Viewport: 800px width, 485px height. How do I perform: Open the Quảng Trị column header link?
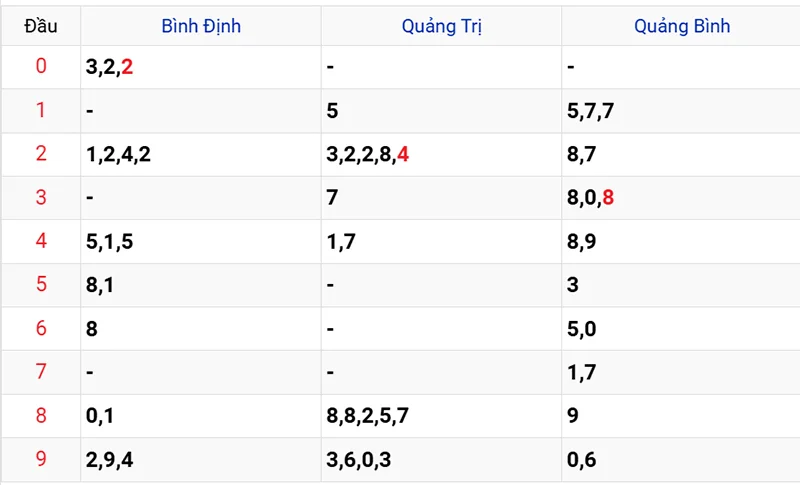[441, 26]
